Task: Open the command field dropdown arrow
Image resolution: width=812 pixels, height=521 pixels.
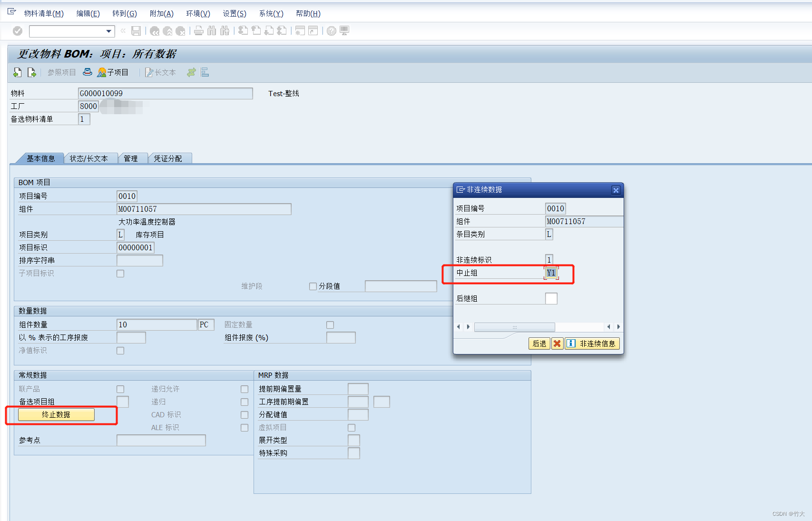Action: 109,31
